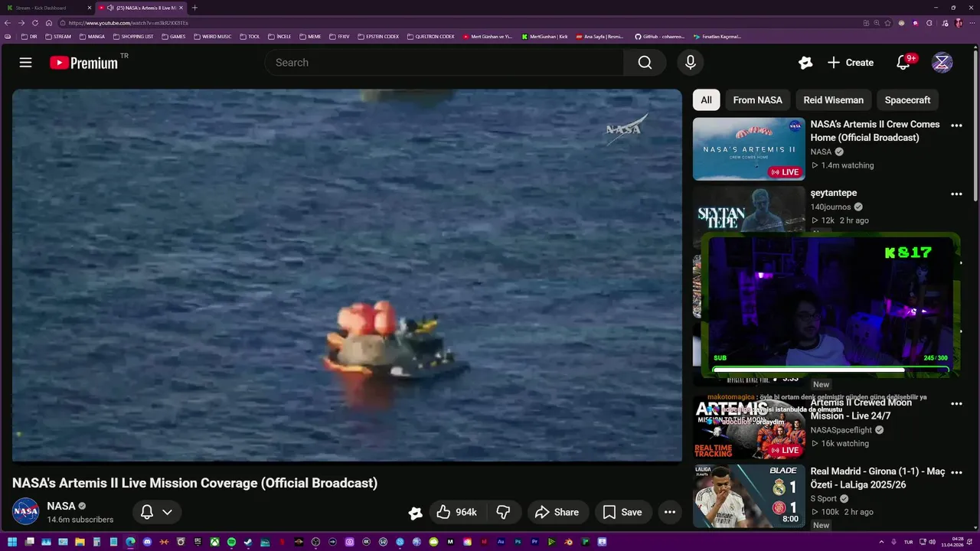Open NASA's Artemis II Crew Comes Home video title
The height and width of the screenshot is (551, 980).
875,131
